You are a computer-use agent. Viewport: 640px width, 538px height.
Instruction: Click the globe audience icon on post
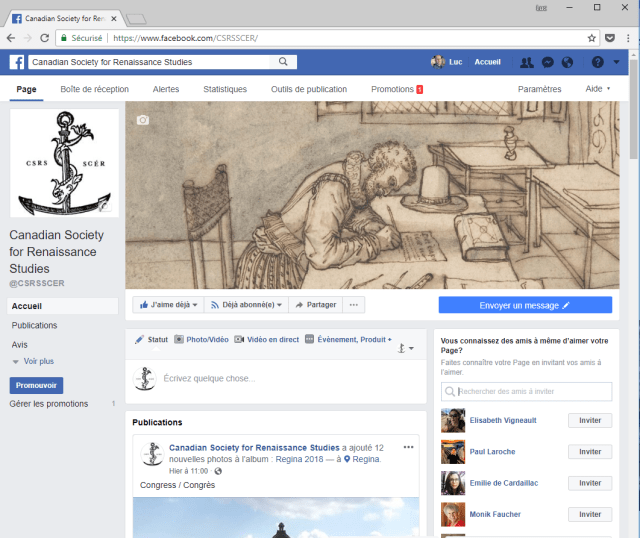tap(218, 471)
